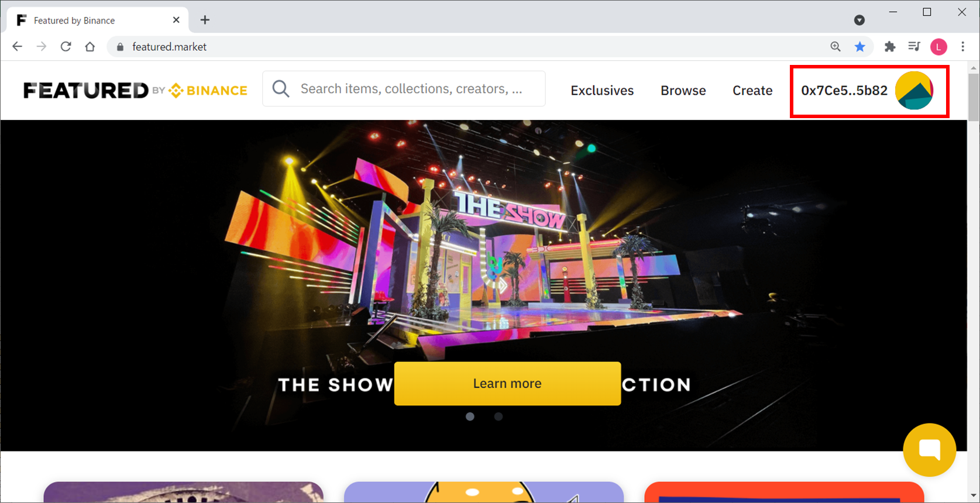Maximize the Chrome window
980x503 pixels.
point(927,12)
